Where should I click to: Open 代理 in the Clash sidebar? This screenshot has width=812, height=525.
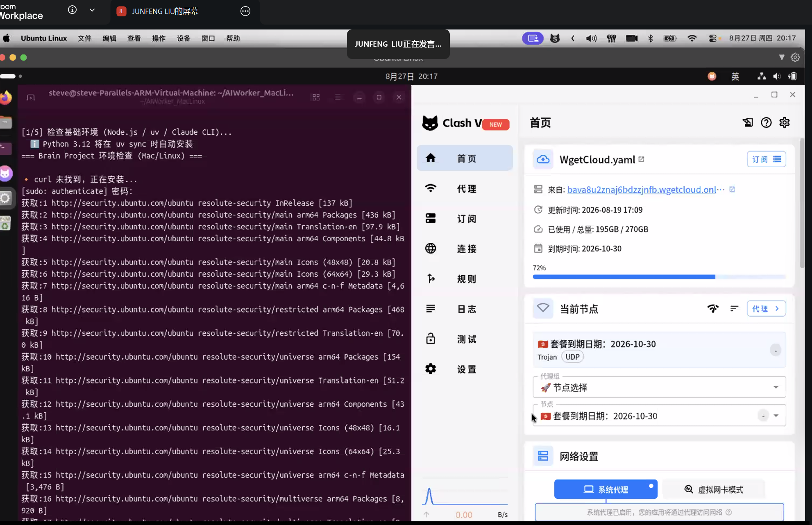tap(465, 188)
